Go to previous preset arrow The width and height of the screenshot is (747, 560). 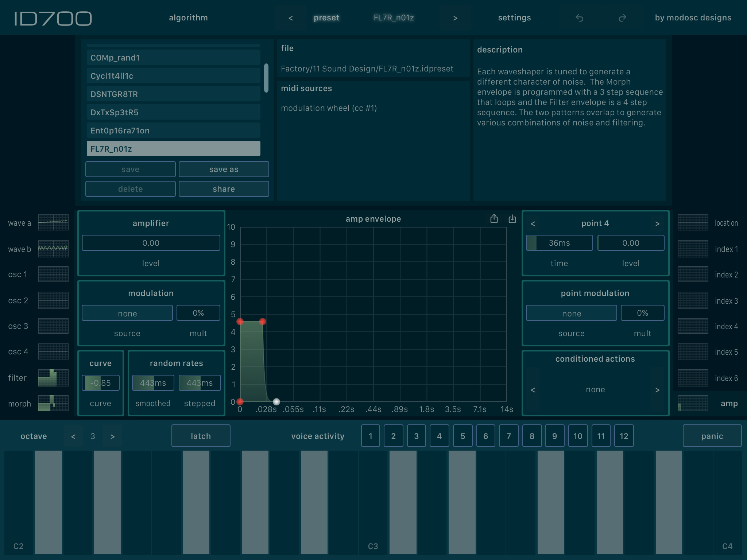click(x=291, y=18)
